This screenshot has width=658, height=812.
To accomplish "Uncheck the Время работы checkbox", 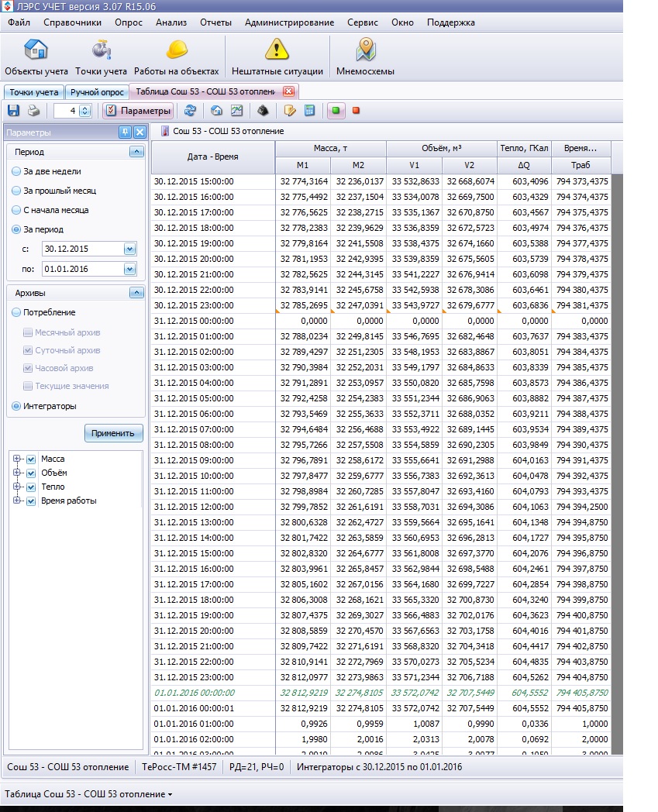I will coord(31,501).
